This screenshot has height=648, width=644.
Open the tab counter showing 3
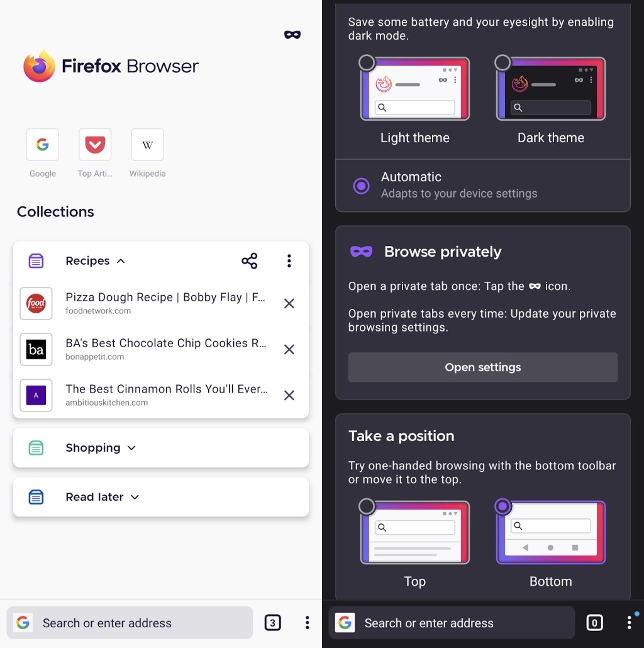(273, 623)
